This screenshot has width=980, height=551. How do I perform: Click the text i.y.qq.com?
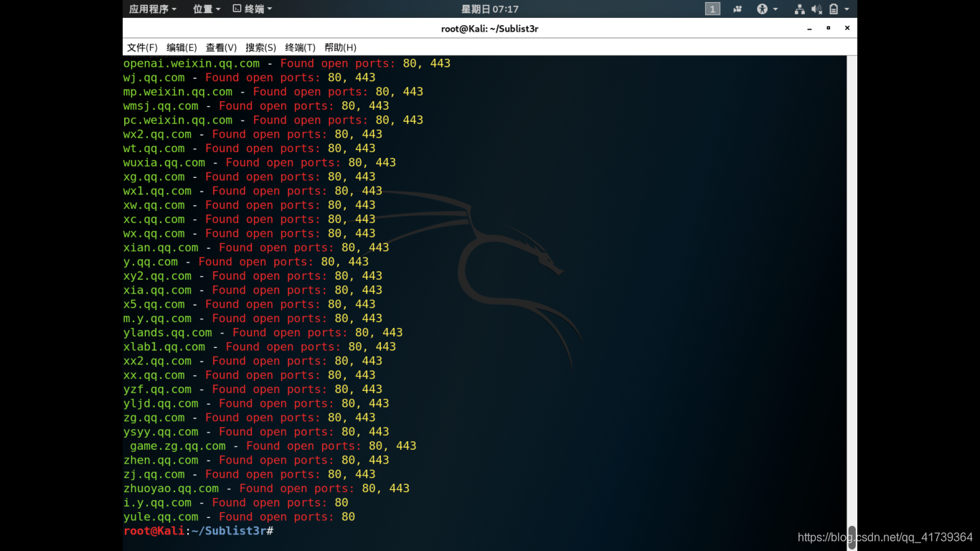158,503
